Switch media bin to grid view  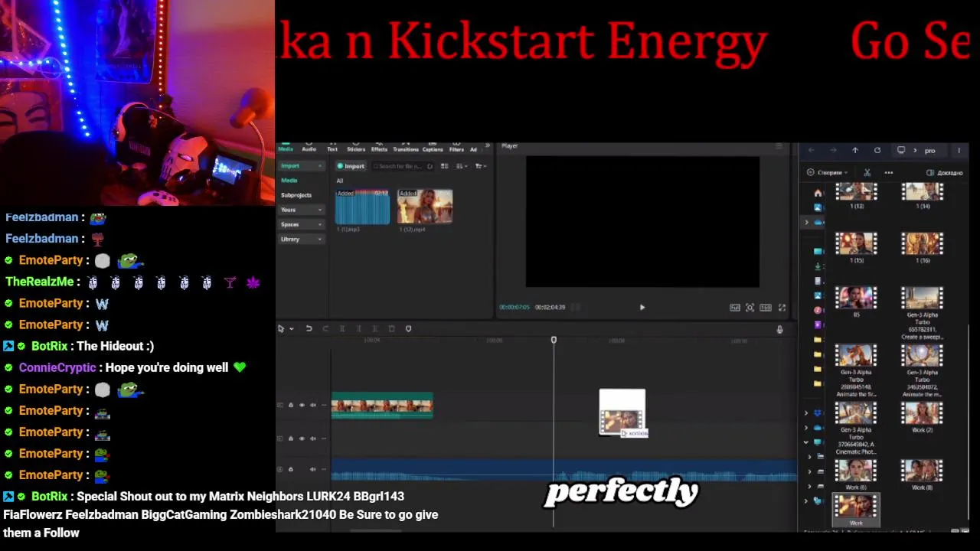point(444,166)
